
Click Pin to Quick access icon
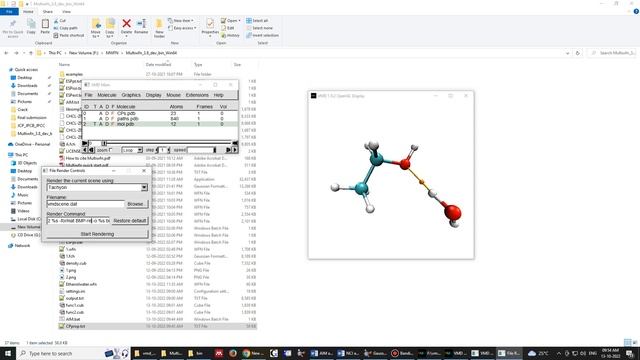point(13,24)
